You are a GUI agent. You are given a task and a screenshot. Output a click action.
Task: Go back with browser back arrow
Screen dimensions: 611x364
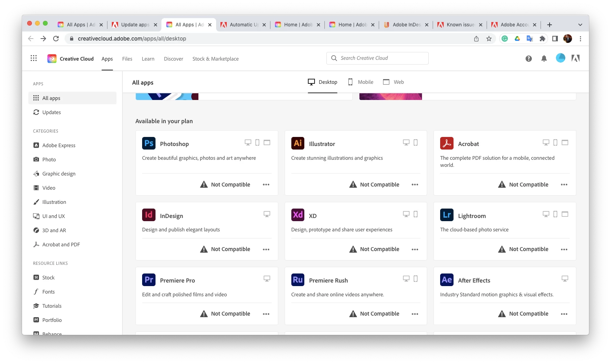[31, 39]
